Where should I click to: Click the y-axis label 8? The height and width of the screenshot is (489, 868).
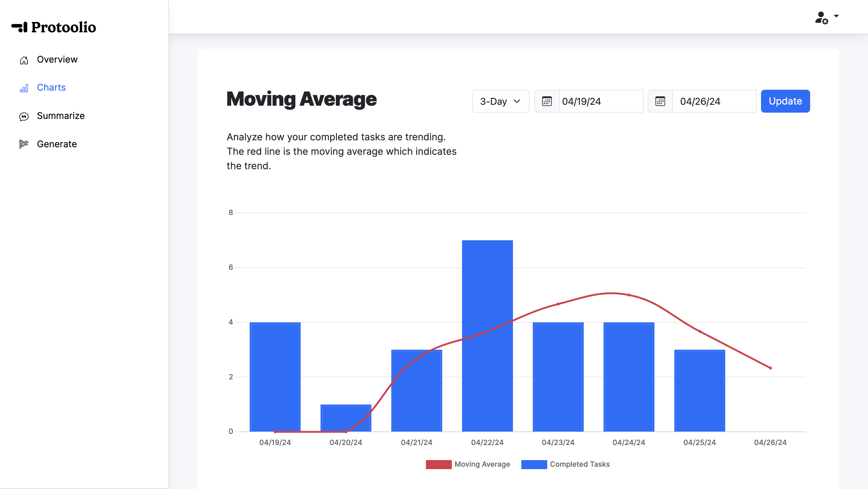[x=231, y=212]
